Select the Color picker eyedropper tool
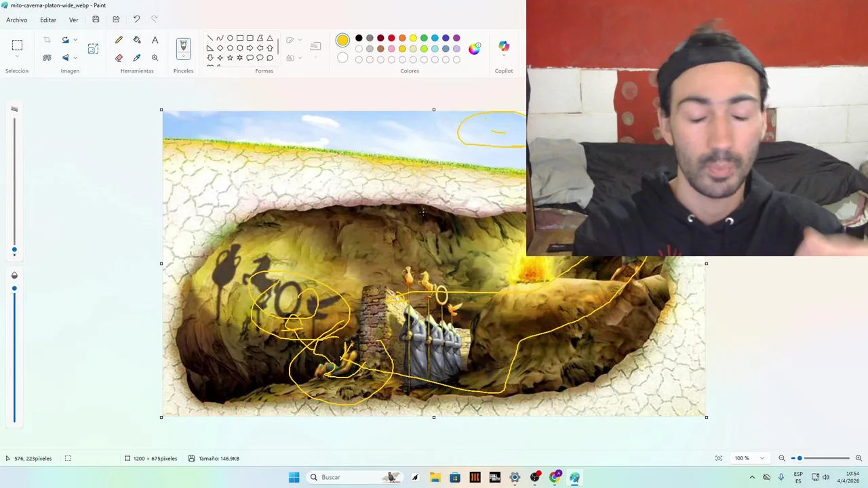Viewport: 868px width, 488px height. point(137,58)
